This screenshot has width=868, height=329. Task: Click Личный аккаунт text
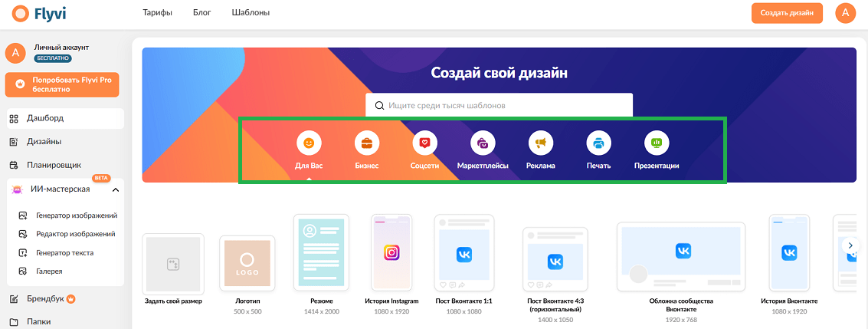tap(61, 48)
